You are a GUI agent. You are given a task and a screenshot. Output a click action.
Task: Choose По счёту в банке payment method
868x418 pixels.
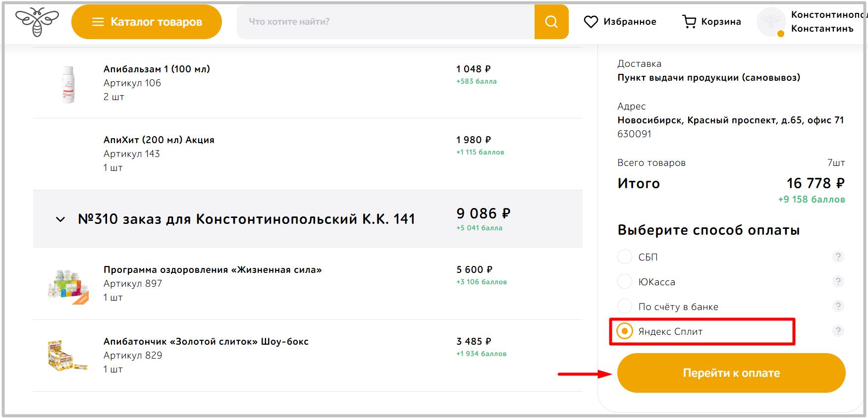click(625, 307)
